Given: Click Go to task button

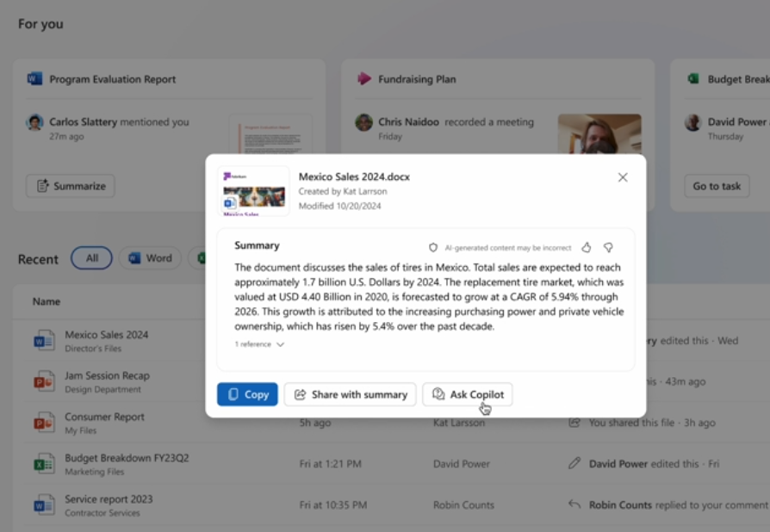Looking at the screenshot, I should (x=717, y=186).
